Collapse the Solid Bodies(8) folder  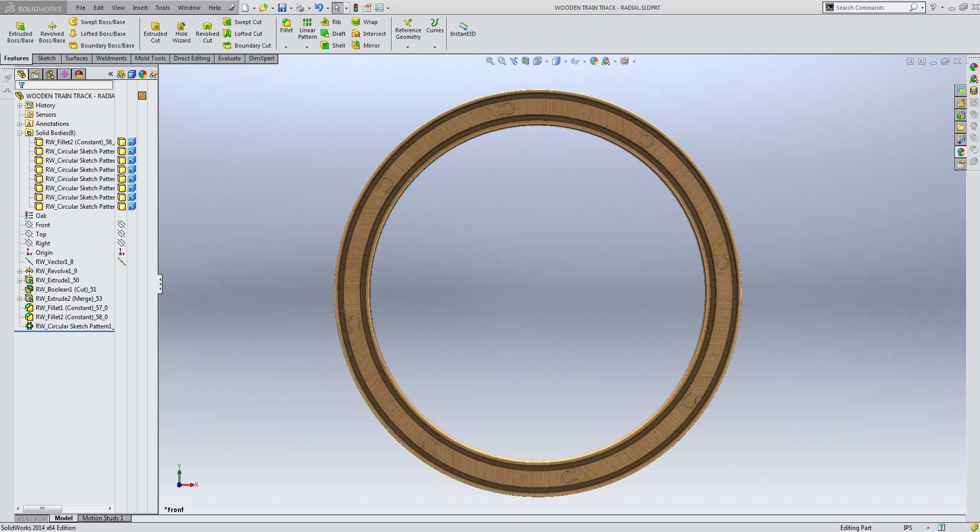20,133
